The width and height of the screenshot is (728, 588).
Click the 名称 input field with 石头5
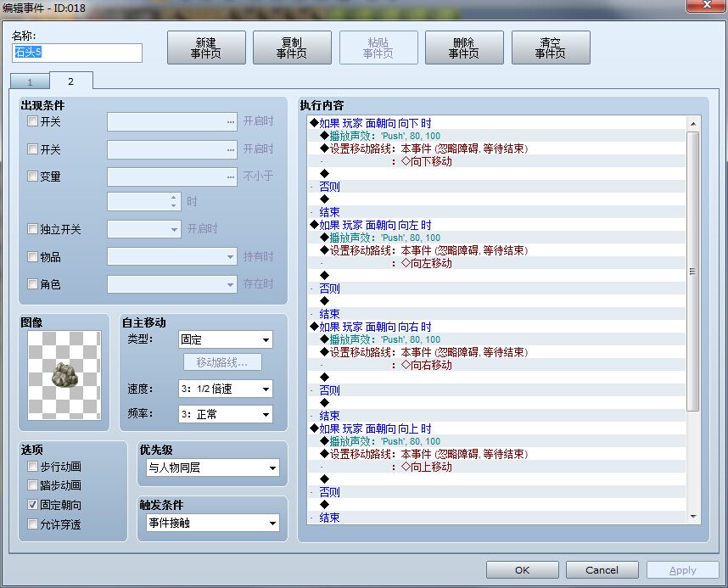pos(77,53)
